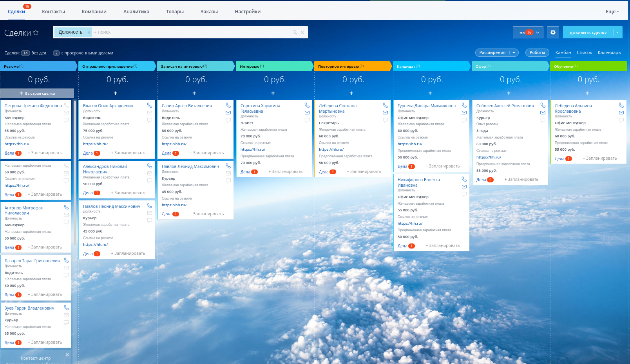The width and height of the screenshot is (630, 364).
Task: Expand the arrow beside Добавить сделку
Action: click(x=617, y=32)
